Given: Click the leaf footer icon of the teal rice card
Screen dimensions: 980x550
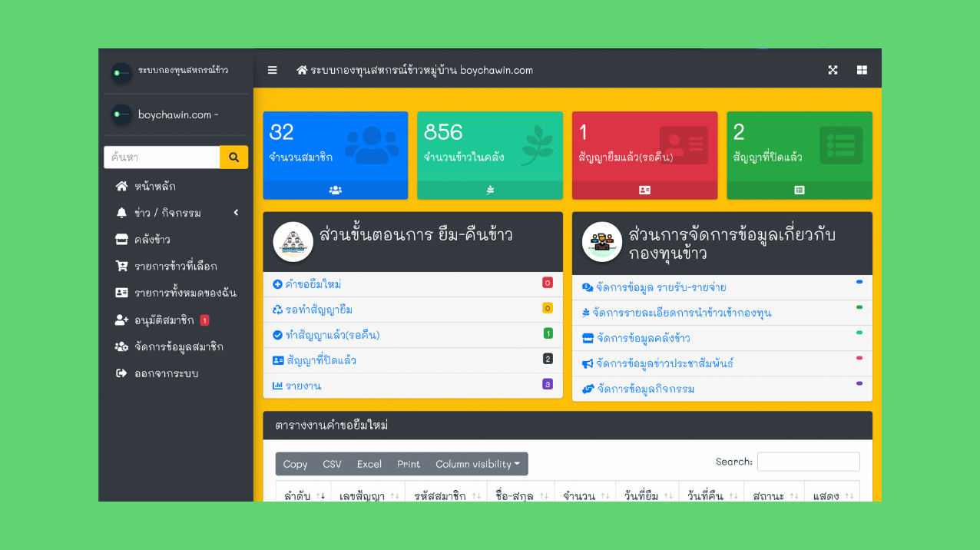Looking at the screenshot, I should 490,190.
